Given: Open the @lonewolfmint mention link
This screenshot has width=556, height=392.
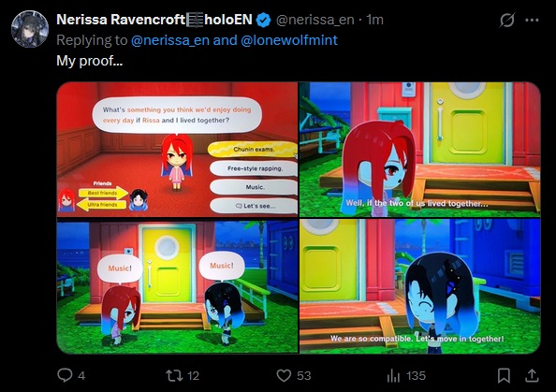Looking at the screenshot, I should (289, 40).
